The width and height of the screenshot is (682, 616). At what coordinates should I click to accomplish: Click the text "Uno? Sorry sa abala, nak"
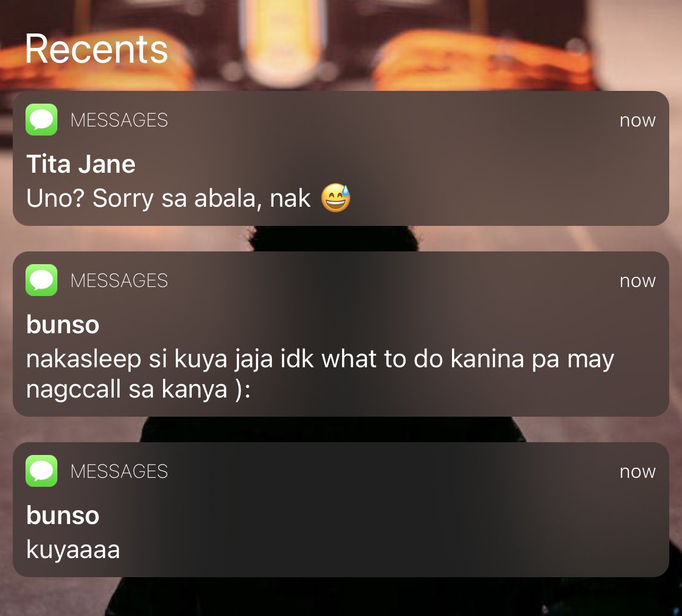pyautogui.click(x=168, y=198)
